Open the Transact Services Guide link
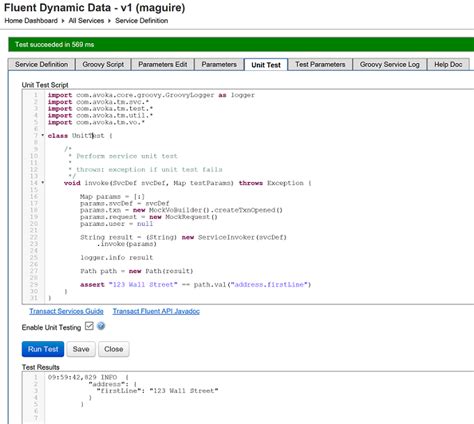This screenshot has height=424, width=474. click(x=66, y=311)
